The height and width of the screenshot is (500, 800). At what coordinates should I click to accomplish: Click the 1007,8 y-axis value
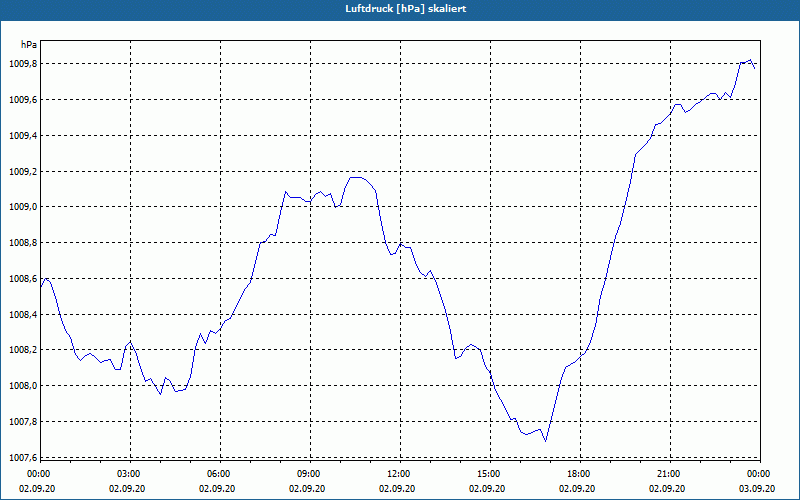(23, 421)
